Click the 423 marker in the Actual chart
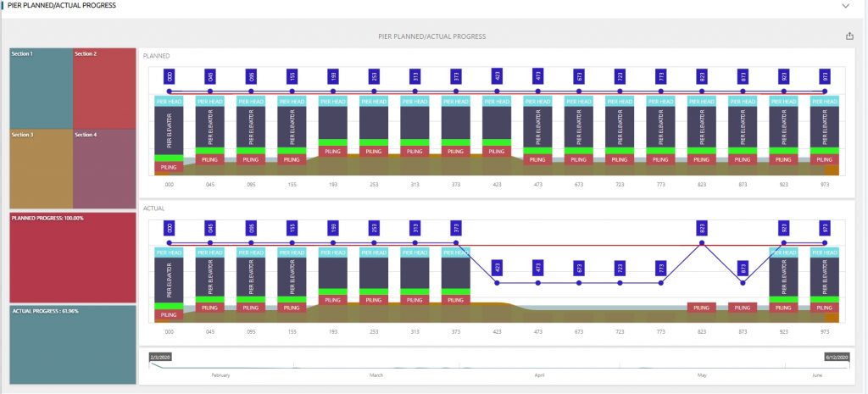Screen dimensions: 868x394 coord(497,268)
